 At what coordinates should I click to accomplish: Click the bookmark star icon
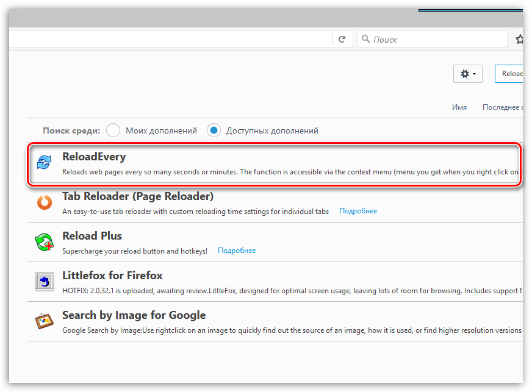pos(519,40)
